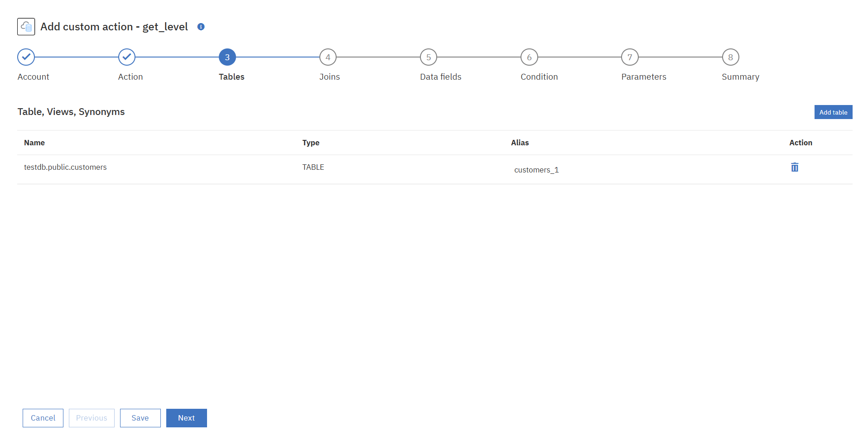Image resolution: width=868 pixels, height=445 pixels.
Task: Go to completed Action step circle
Action: [127, 57]
